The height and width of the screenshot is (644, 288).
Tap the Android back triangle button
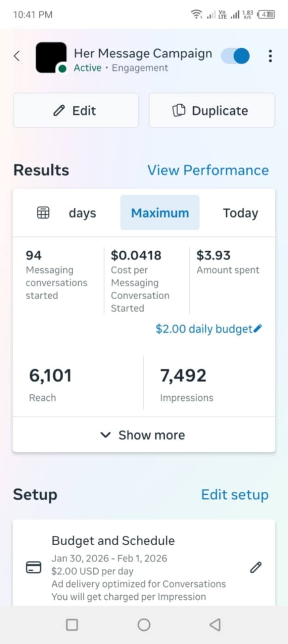click(x=215, y=625)
